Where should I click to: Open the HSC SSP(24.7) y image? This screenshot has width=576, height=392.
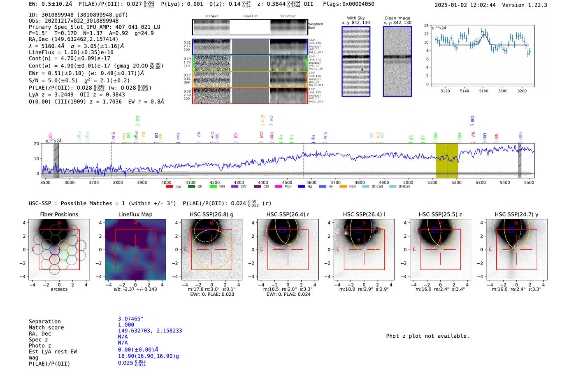click(517, 250)
